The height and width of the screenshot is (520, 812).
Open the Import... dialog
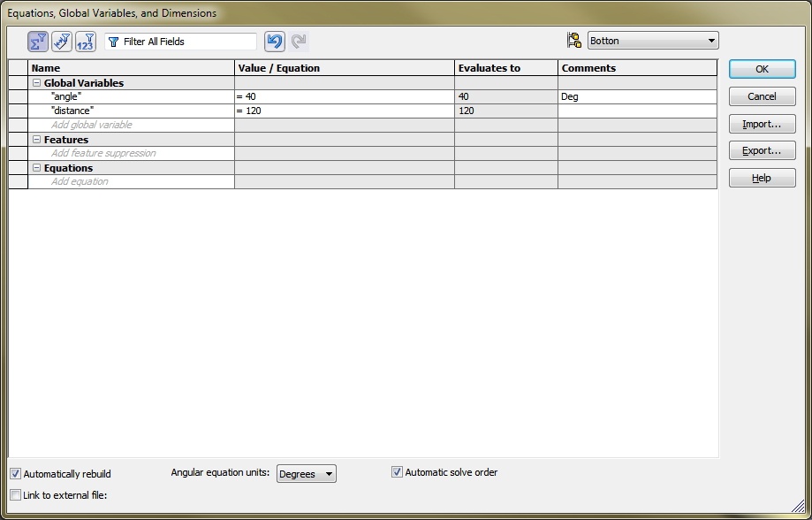click(x=762, y=124)
